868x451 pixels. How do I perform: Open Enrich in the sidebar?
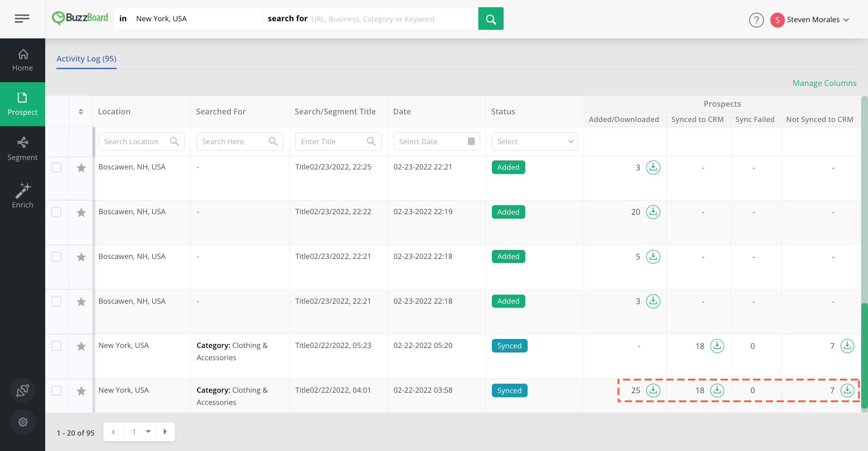(x=23, y=195)
